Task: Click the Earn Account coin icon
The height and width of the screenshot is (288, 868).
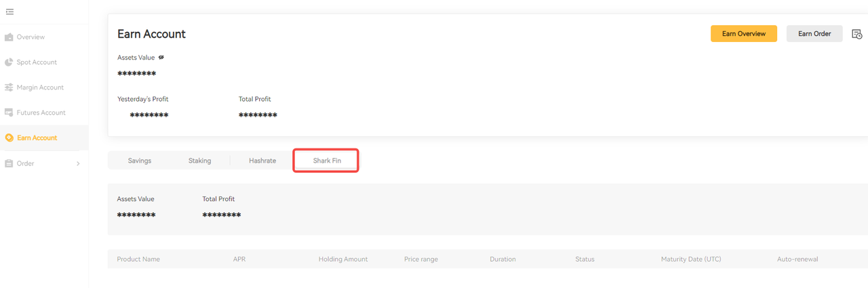Action: 9,138
